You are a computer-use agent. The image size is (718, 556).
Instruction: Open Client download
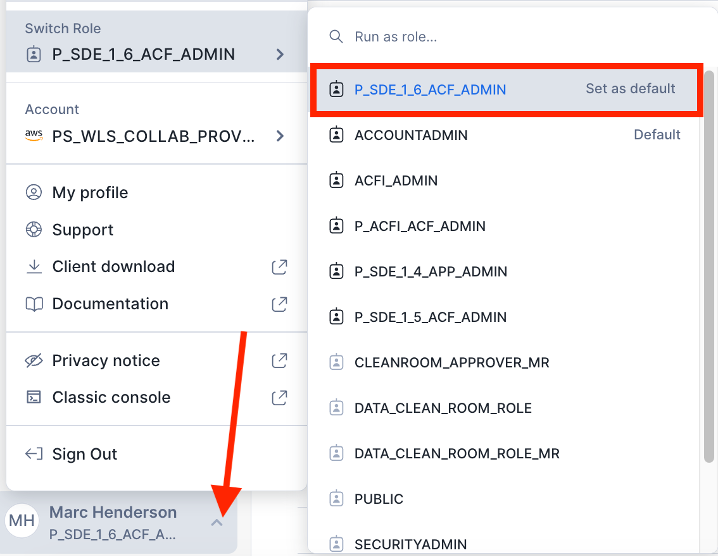[156, 267]
